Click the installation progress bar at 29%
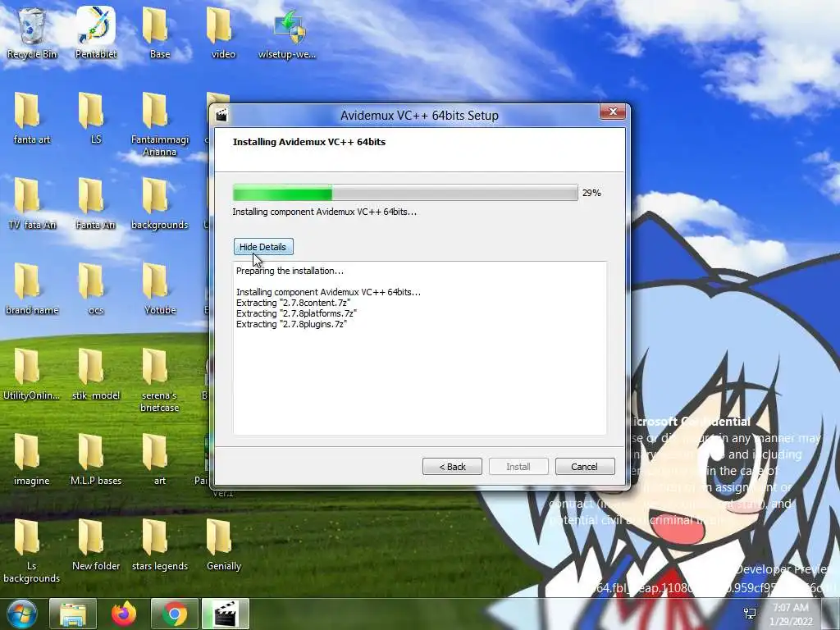Image resolution: width=840 pixels, height=630 pixels. point(405,192)
